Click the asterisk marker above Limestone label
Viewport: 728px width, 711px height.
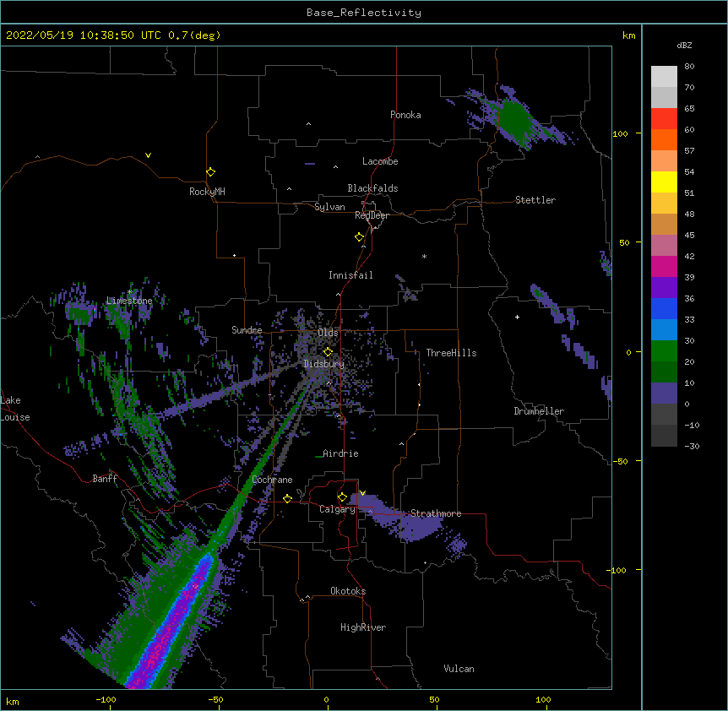coord(130,292)
